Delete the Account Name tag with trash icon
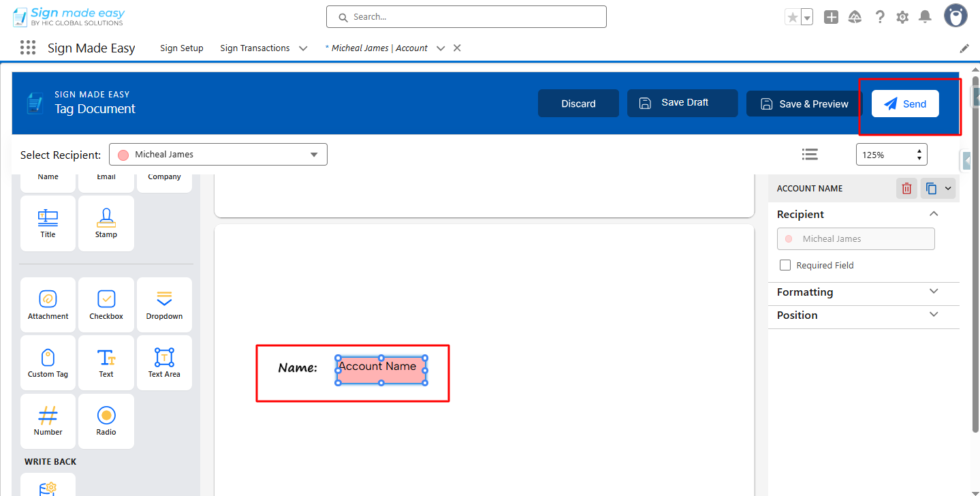The image size is (980, 496). click(x=906, y=189)
